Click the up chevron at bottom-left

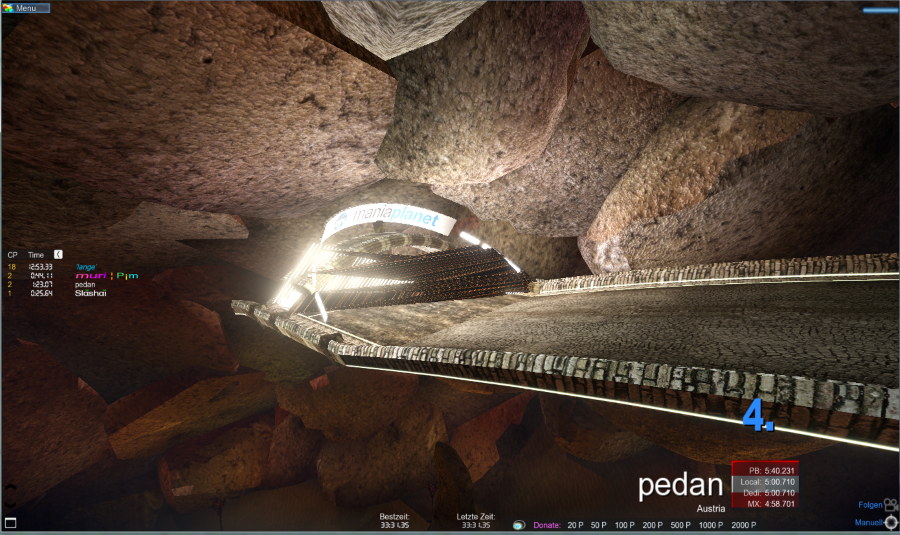pos(10,489)
